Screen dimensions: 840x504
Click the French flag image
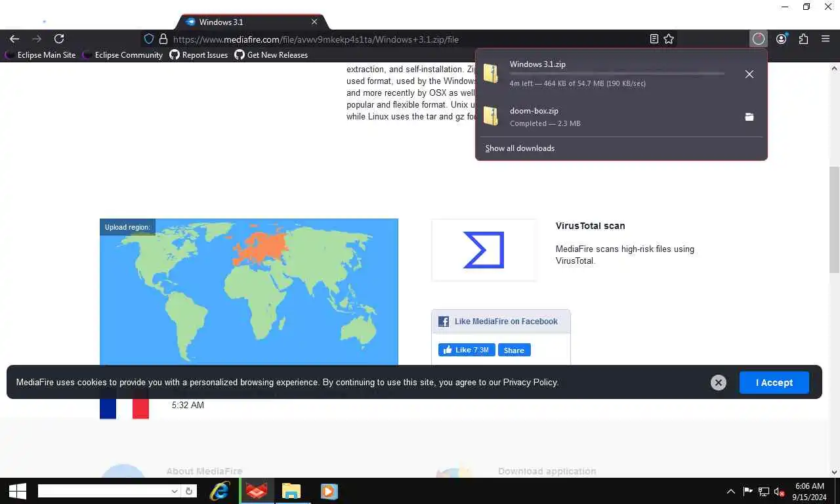click(124, 404)
